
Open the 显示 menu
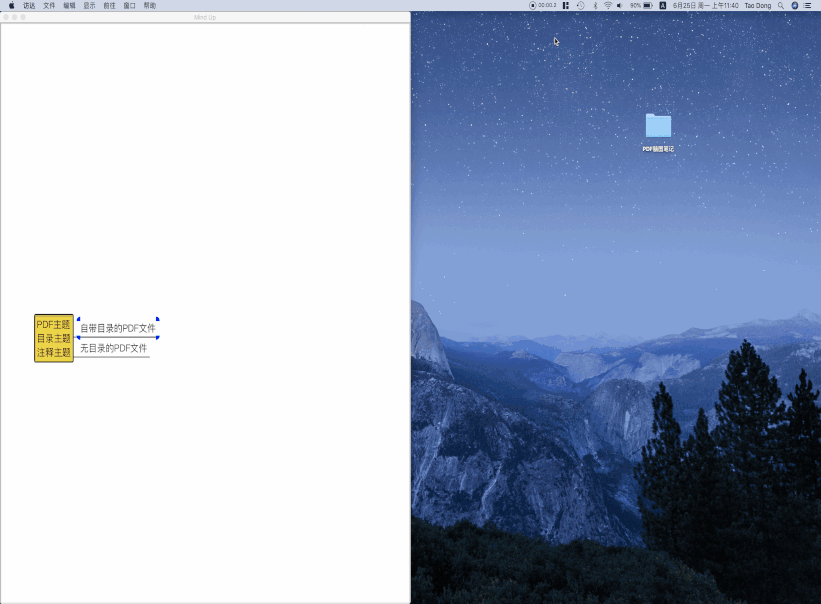pyautogui.click(x=89, y=5)
